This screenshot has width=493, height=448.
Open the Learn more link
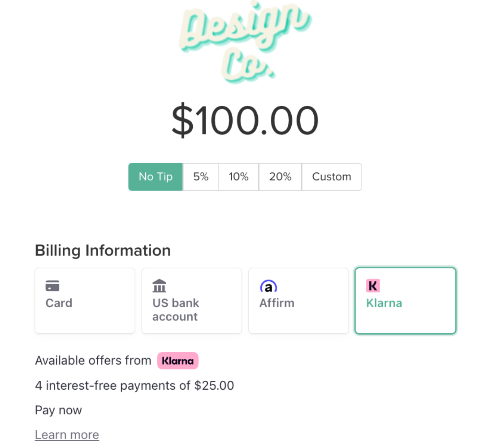tap(67, 435)
